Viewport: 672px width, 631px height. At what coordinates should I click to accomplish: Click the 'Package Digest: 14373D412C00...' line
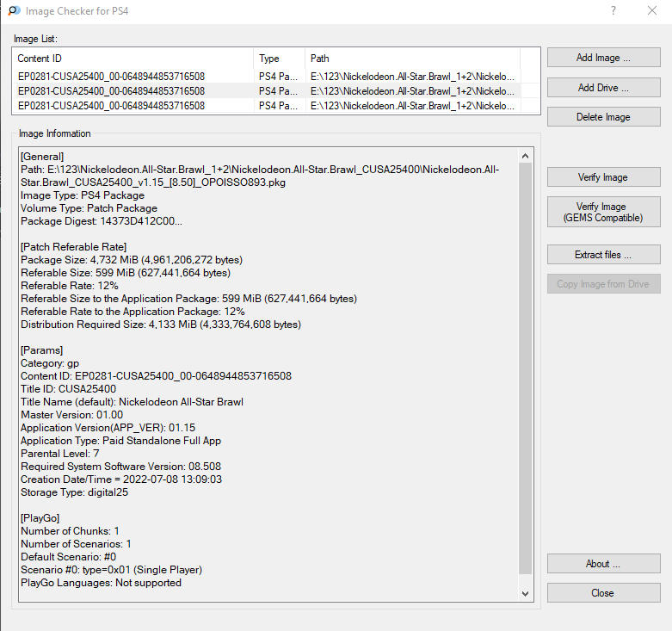(x=102, y=221)
